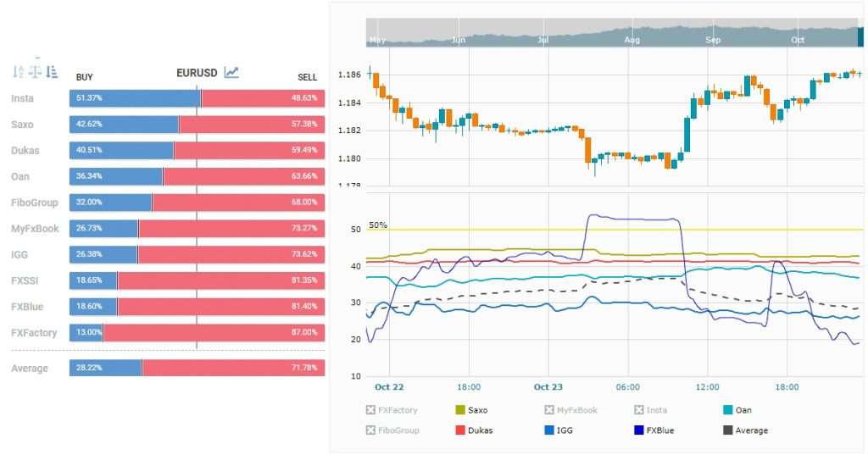This screenshot has width=868, height=455.
Task: Click the numeric sort order icon
Action: pos(19,73)
